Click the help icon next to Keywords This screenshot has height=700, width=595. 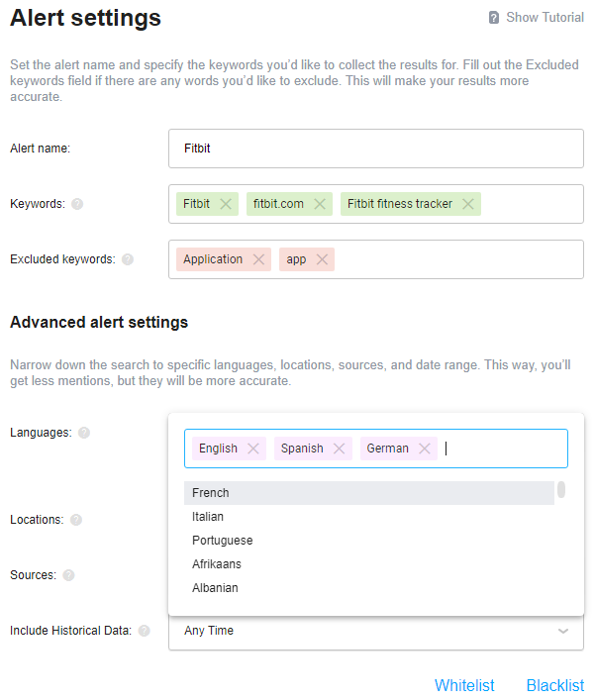tap(77, 204)
